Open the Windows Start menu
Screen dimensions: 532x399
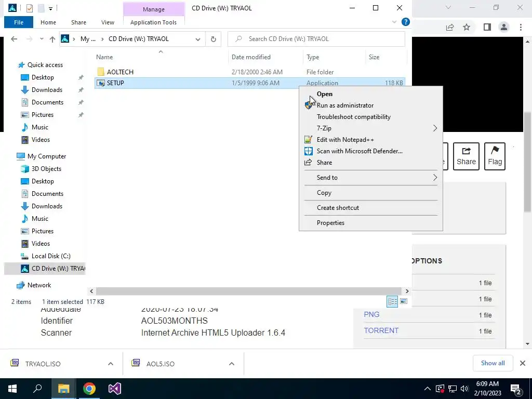[12, 389]
